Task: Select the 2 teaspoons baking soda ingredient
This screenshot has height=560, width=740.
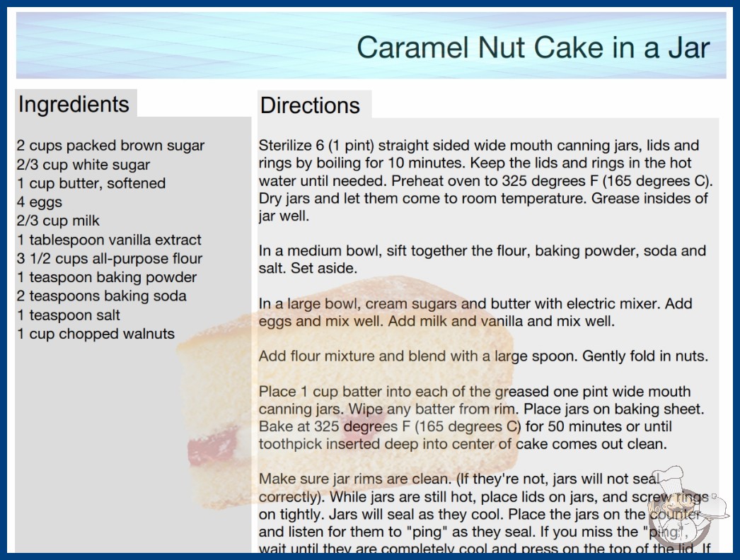Action: 102,296
